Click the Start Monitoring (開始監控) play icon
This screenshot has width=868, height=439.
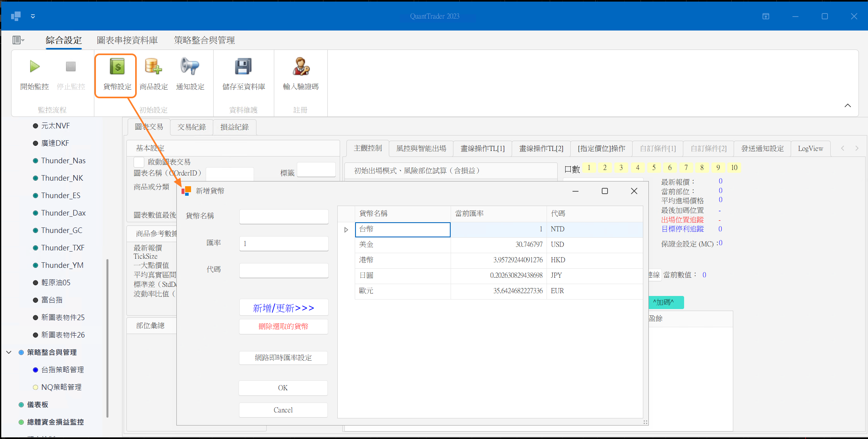(x=35, y=67)
